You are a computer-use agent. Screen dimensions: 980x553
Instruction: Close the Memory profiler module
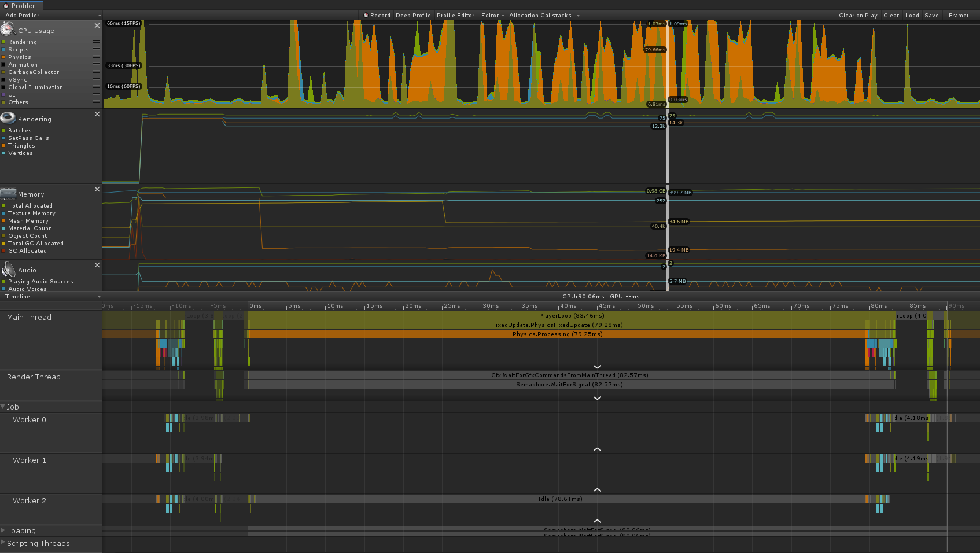click(97, 189)
